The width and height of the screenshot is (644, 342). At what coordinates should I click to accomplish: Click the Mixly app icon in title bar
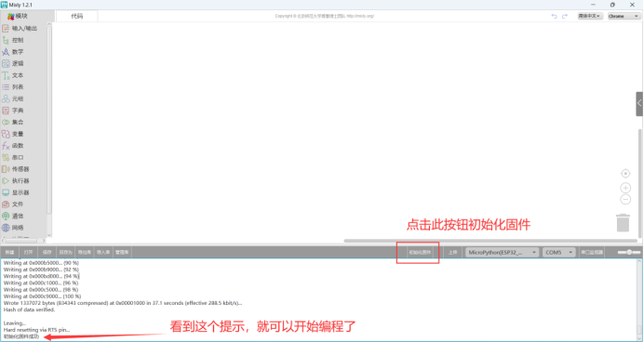4,5
